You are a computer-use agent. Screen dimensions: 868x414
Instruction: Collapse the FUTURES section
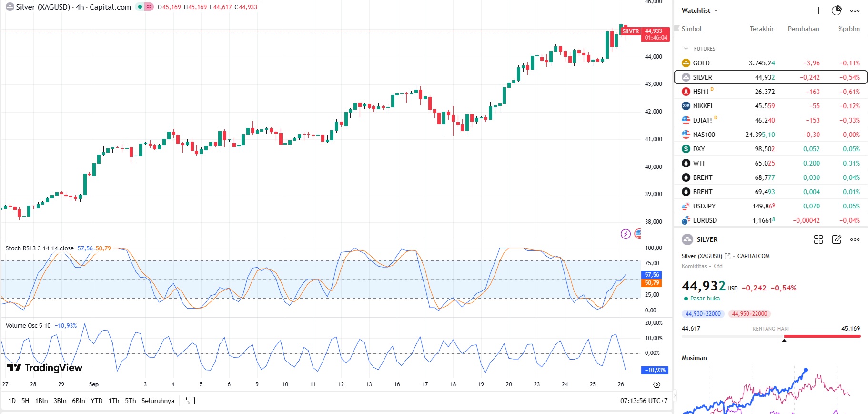tap(686, 49)
